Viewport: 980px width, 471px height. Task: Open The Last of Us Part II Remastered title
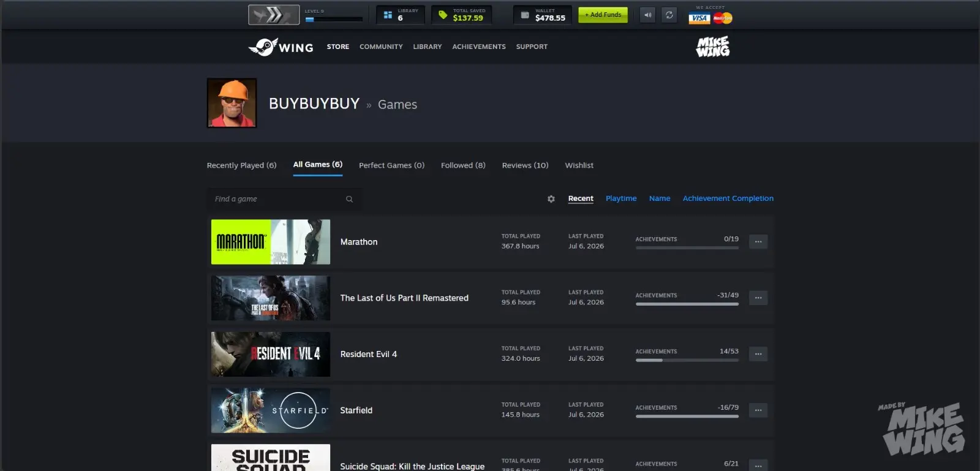tap(404, 298)
